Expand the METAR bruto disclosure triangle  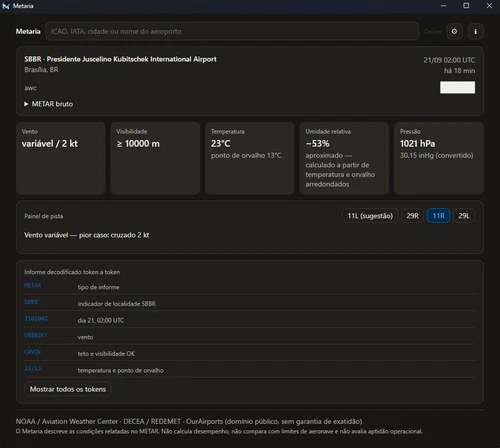click(26, 104)
